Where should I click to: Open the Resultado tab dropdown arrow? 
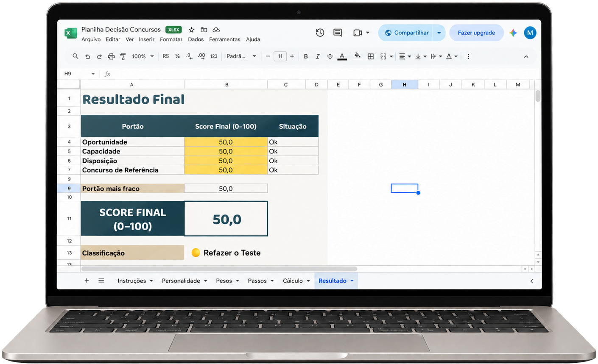tap(352, 281)
